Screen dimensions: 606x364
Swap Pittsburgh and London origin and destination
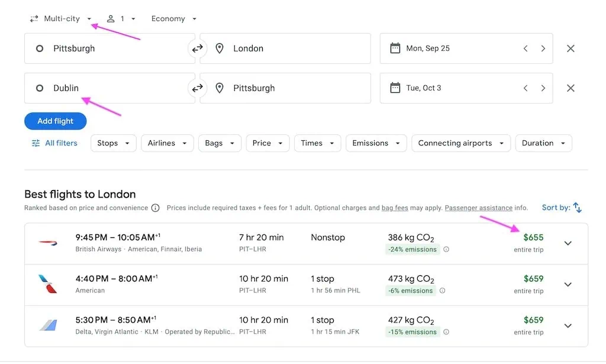pos(198,49)
